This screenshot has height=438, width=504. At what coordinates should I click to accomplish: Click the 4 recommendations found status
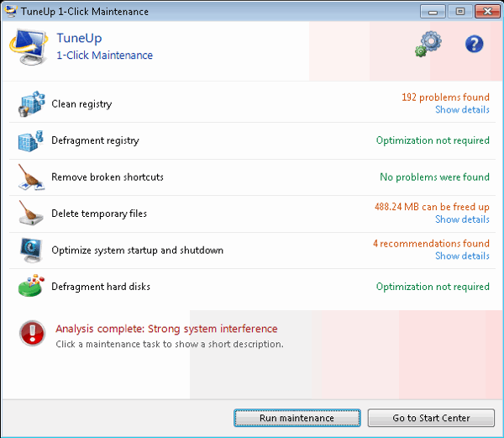tap(431, 244)
